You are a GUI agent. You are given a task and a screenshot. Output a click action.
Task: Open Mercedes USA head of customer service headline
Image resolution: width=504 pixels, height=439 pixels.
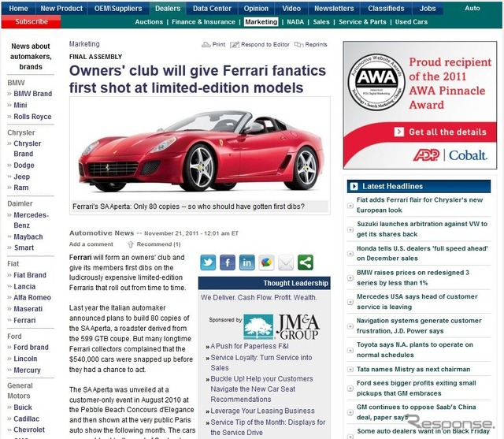pyautogui.click(x=417, y=302)
